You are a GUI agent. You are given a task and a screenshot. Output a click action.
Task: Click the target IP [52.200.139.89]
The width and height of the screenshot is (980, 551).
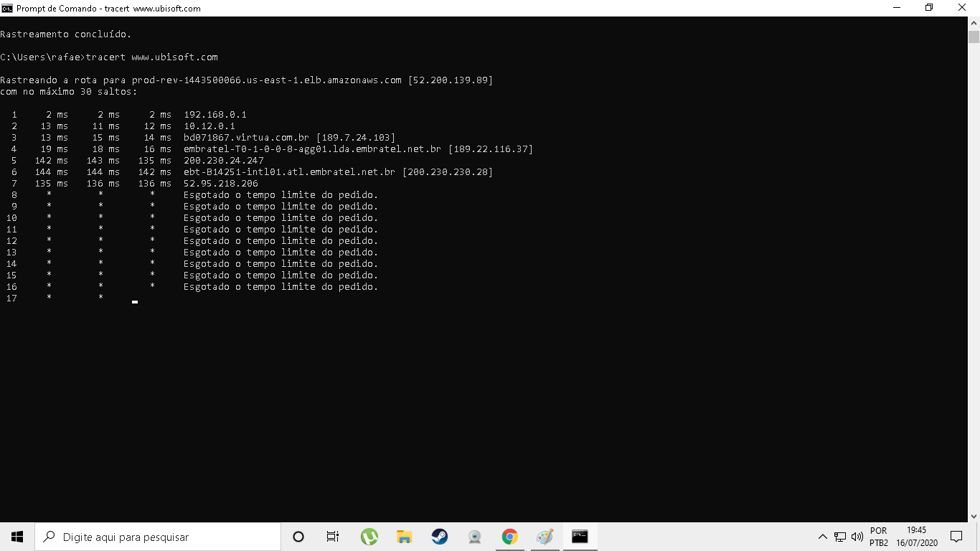[451, 80]
